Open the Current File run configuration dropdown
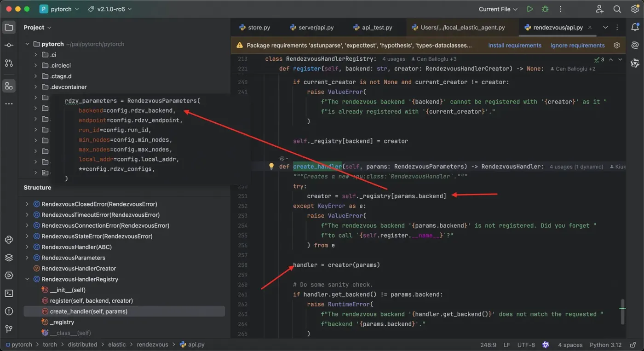The width and height of the screenshot is (644, 351). (498, 9)
